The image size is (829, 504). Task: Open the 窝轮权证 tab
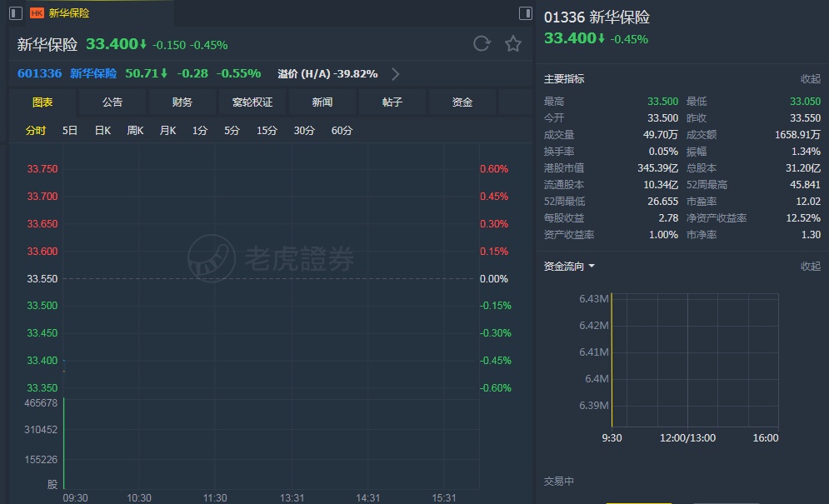tap(252, 102)
